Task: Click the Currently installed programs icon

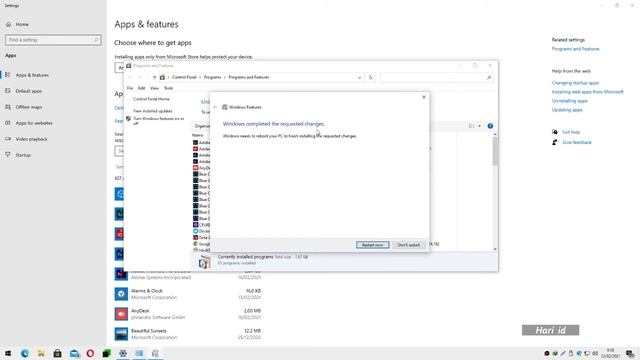Action: [204, 262]
